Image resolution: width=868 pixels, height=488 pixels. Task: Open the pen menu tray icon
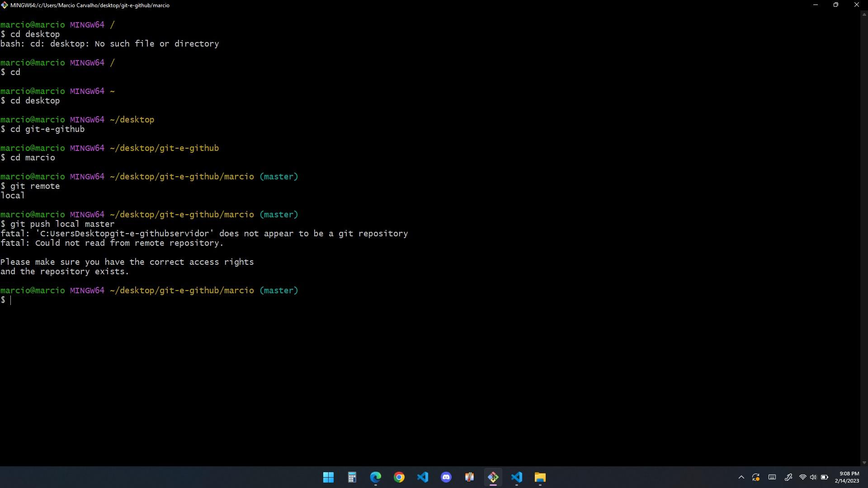(788, 477)
